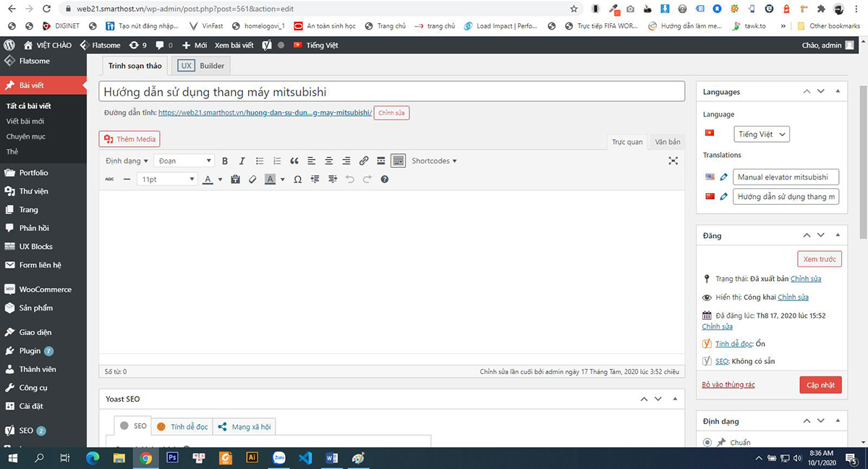Insert a bulleted list
This screenshot has width=868, height=469.
pos(260,161)
